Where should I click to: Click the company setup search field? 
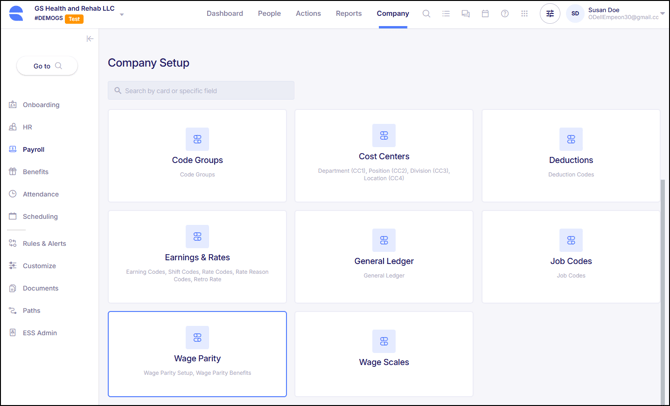[201, 91]
